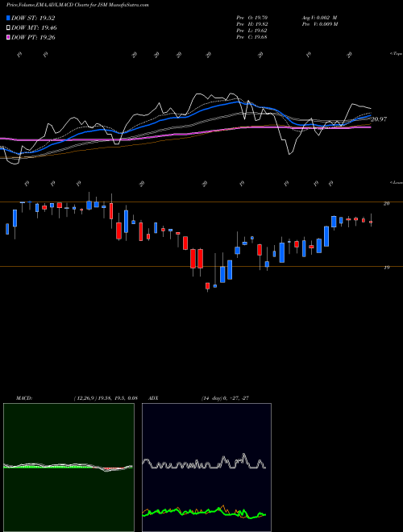This screenshot has height=532, width=403.
Task: Click the magenta DOW PT legend swatch
Action: [8, 37]
